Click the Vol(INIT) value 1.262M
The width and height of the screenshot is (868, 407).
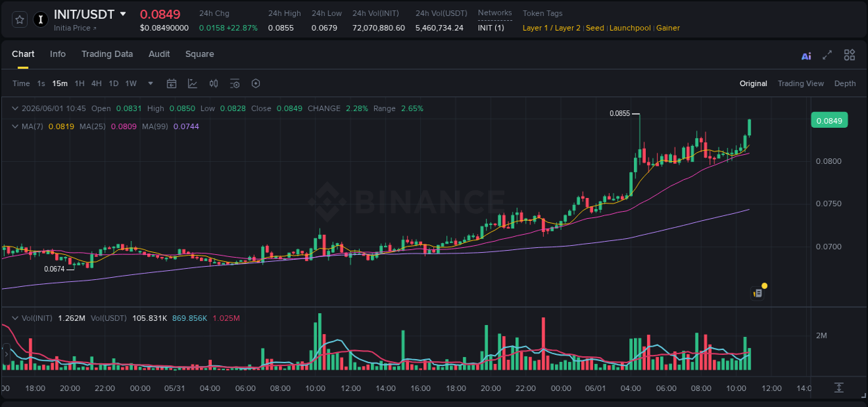[72, 318]
